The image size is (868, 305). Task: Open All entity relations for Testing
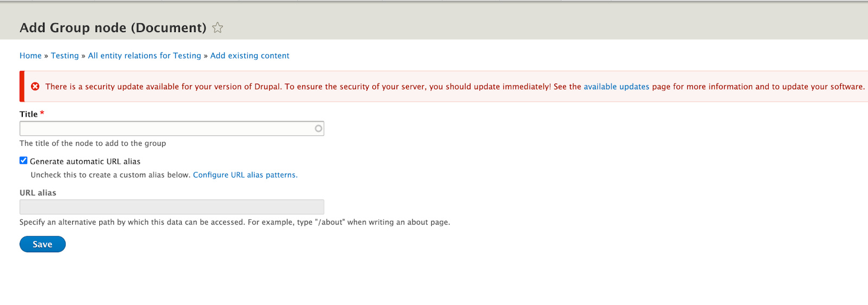(x=144, y=55)
